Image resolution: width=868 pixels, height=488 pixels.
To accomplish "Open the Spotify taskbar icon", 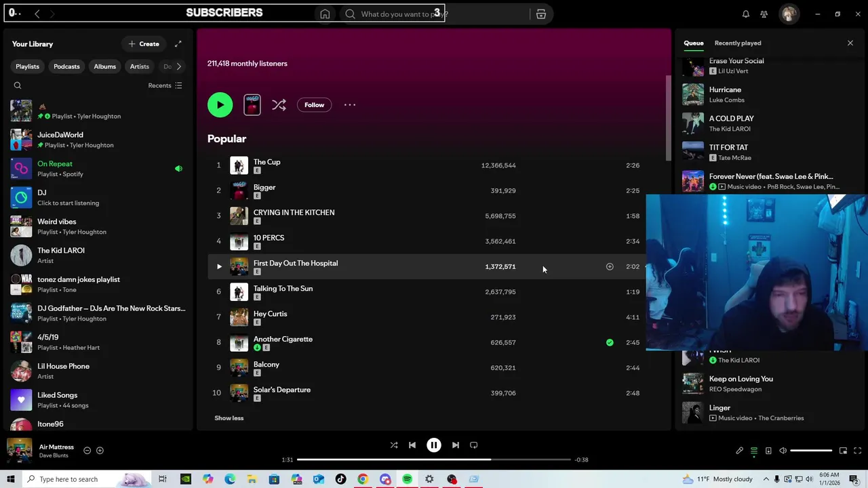I will tap(407, 479).
